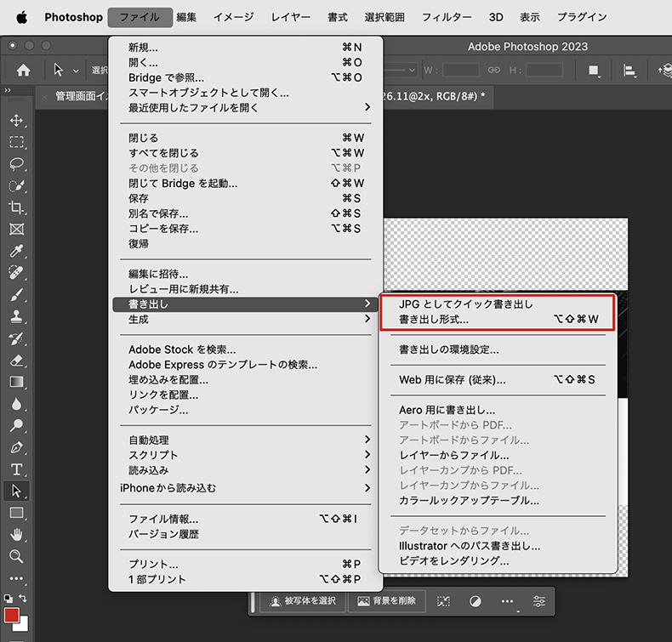Screen dimensions: 672x642
Task: Open the properties sliders icon in taskbar
Action: 538,601
